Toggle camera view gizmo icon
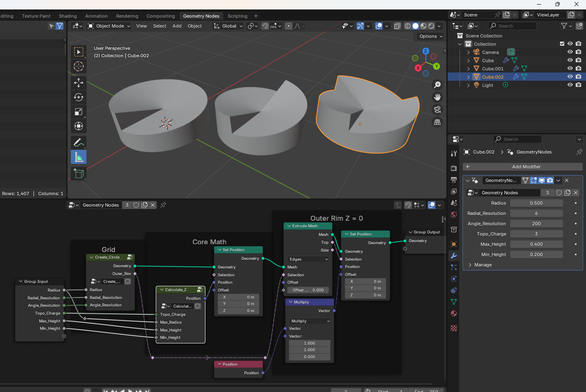Viewport: 586px width, 392px height. coord(437,110)
